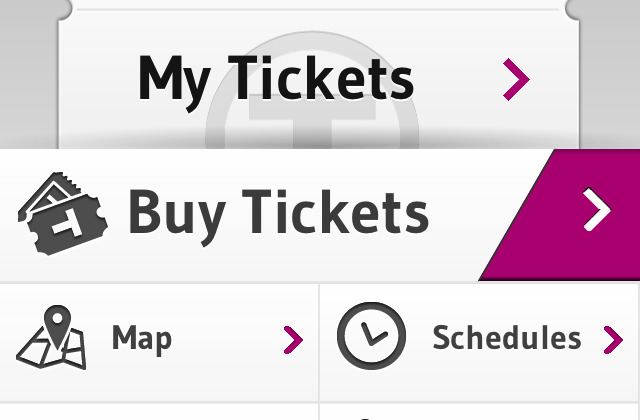This screenshot has width=640, height=420.
Task: Expand My Tickets using its magenta chevron
Action: point(516,79)
